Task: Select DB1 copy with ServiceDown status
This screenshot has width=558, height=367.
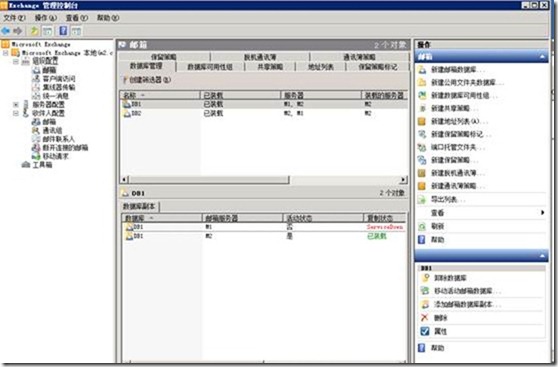Action: point(264,227)
